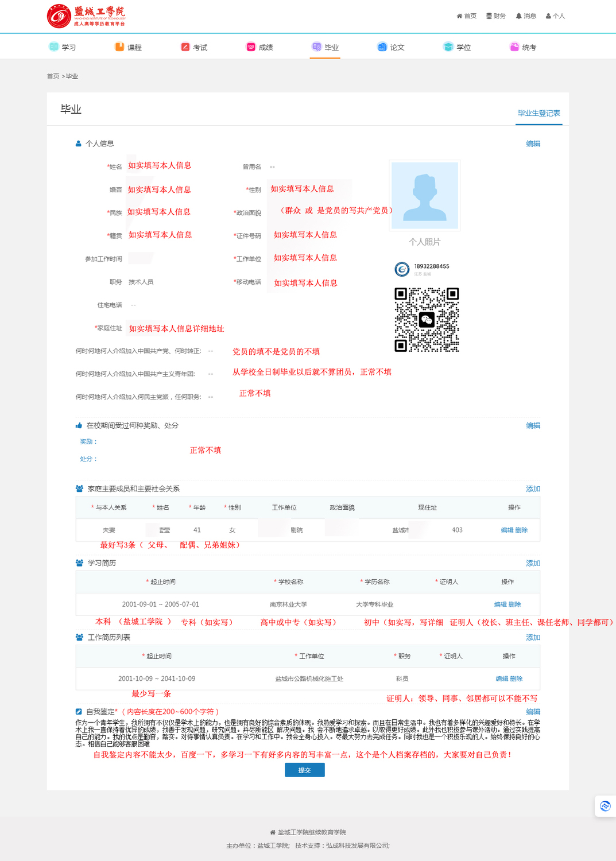Click 编辑 next to 个人信息
The height and width of the screenshot is (861, 616).
[533, 143]
